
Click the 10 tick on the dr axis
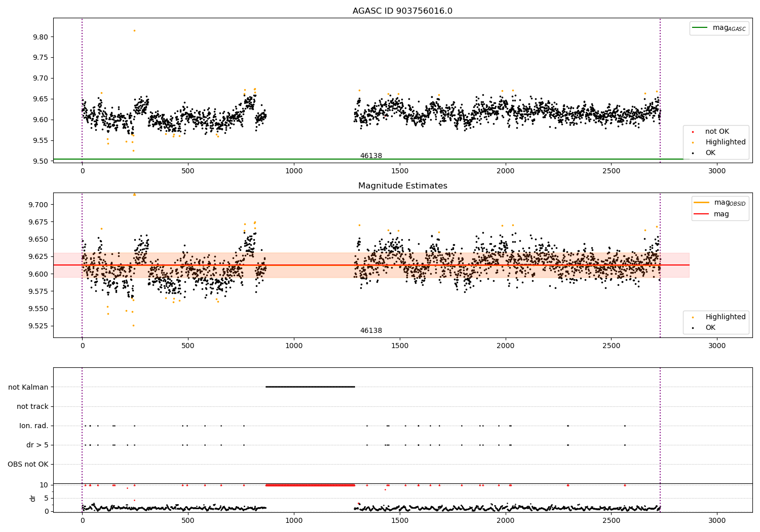[44, 485]
